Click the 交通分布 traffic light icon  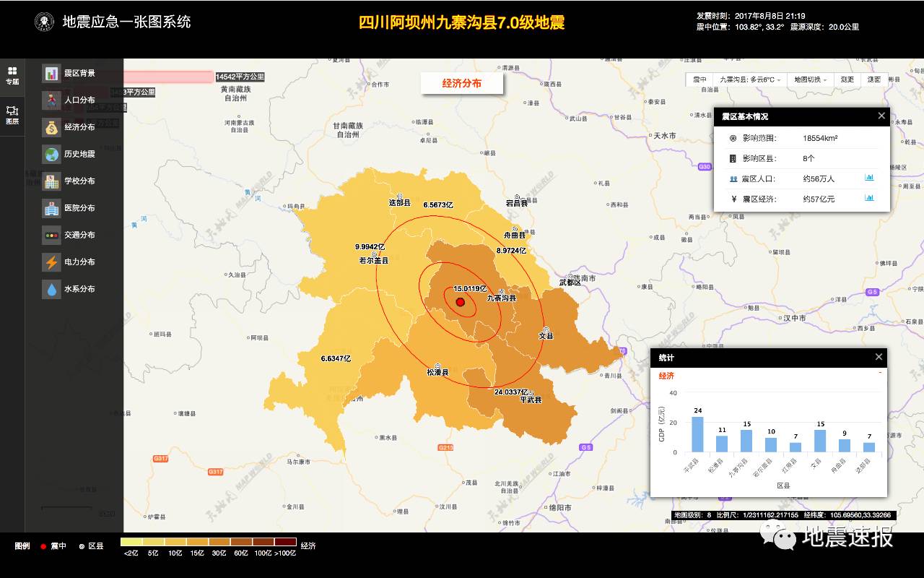pyautogui.click(x=51, y=235)
